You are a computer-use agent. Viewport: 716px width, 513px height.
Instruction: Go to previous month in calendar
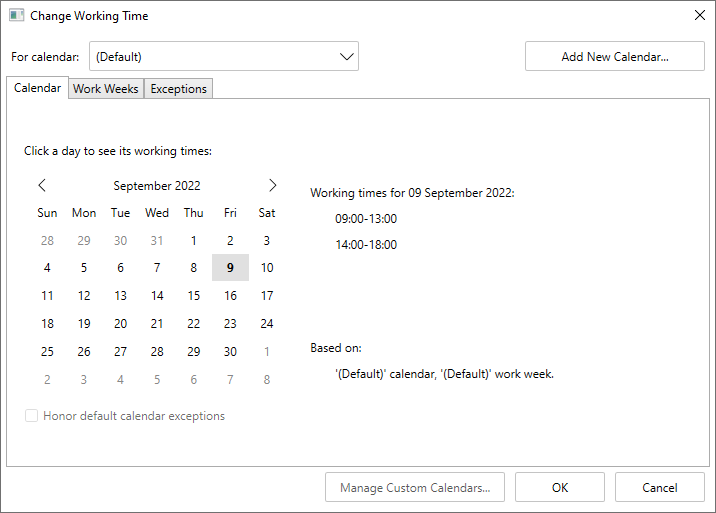coord(42,185)
